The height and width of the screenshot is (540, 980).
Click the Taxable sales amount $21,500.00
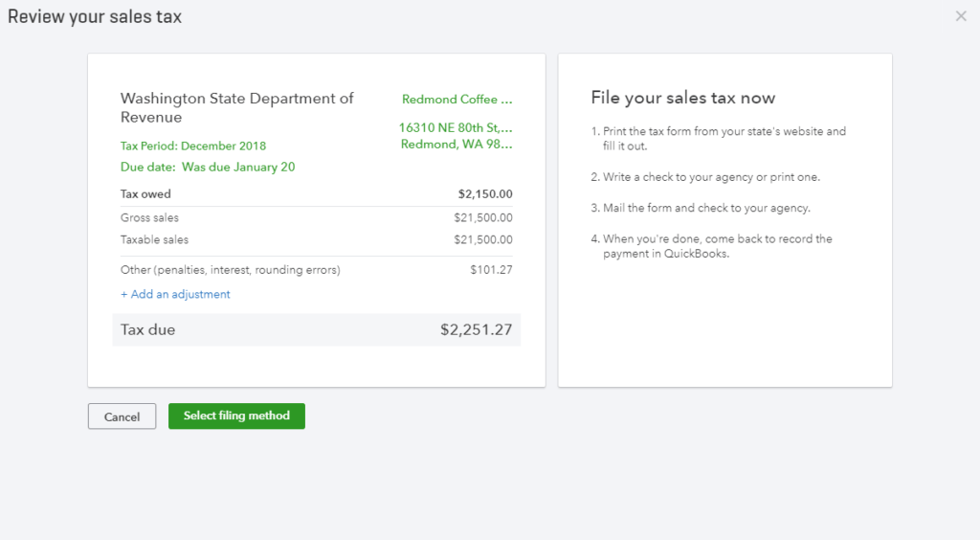(x=482, y=239)
